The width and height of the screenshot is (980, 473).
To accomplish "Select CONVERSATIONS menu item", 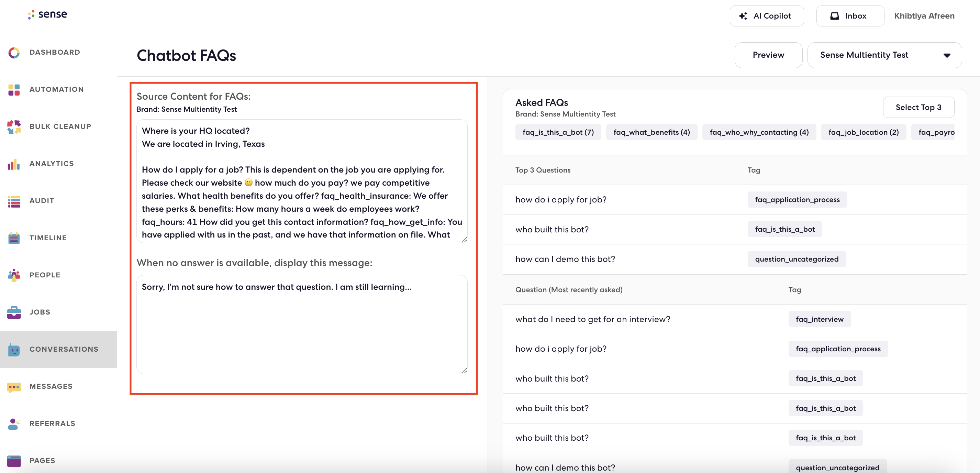I will pyautogui.click(x=64, y=349).
